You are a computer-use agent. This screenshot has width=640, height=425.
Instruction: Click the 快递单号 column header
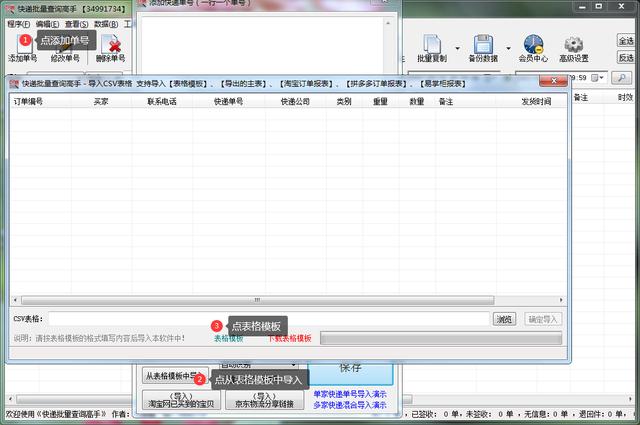coord(228,102)
